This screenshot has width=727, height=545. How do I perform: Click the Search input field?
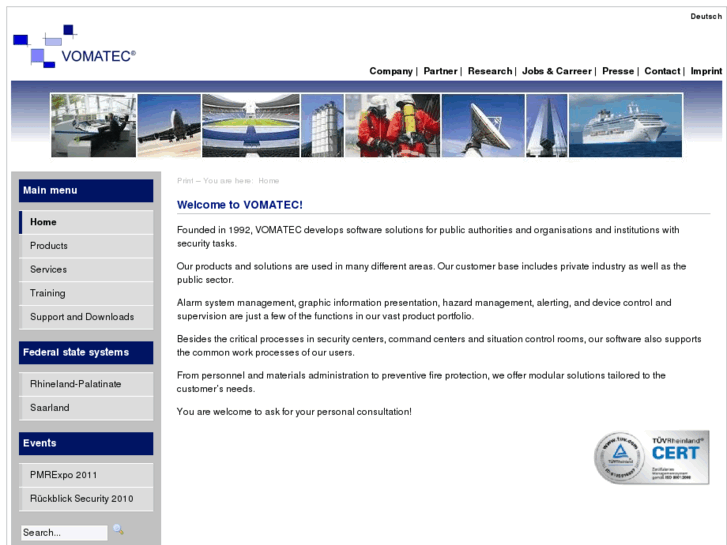(64, 532)
